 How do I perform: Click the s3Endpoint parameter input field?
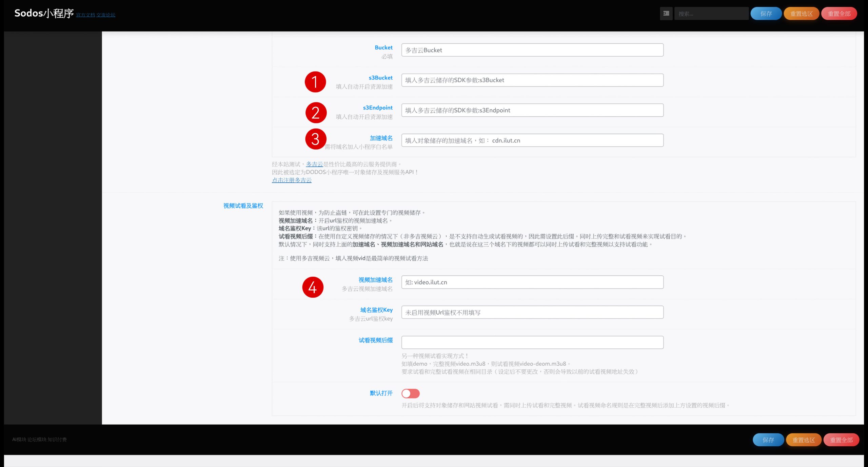click(x=532, y=110)
